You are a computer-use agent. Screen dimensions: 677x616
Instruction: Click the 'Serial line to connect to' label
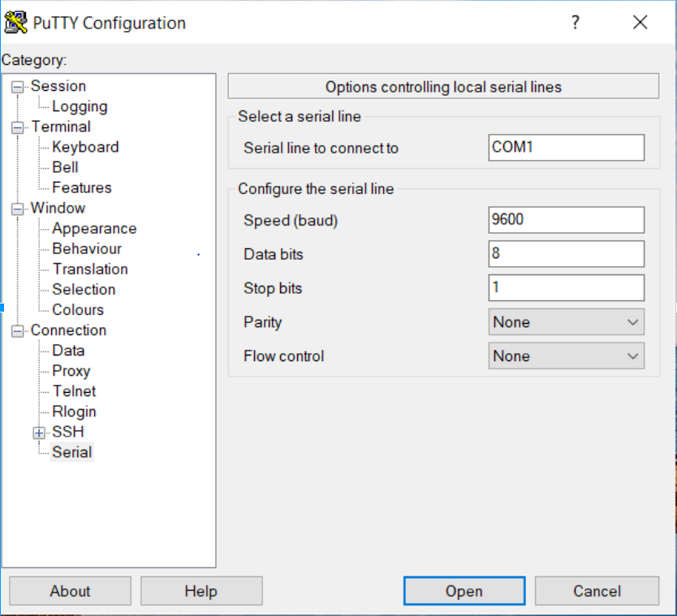point(321,148)
